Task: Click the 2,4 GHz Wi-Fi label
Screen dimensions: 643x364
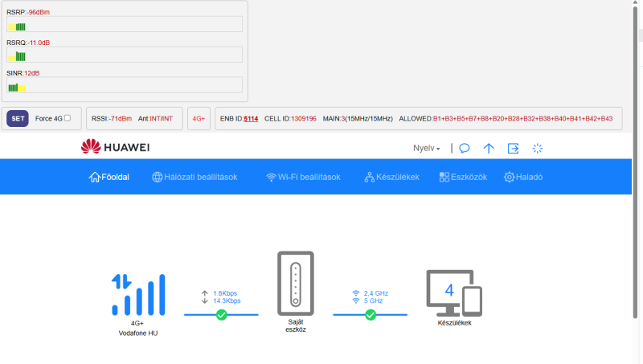Action: 375,293
